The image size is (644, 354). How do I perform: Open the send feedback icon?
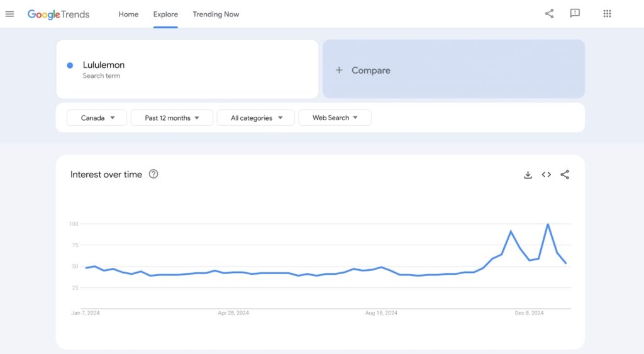point(575,13)
